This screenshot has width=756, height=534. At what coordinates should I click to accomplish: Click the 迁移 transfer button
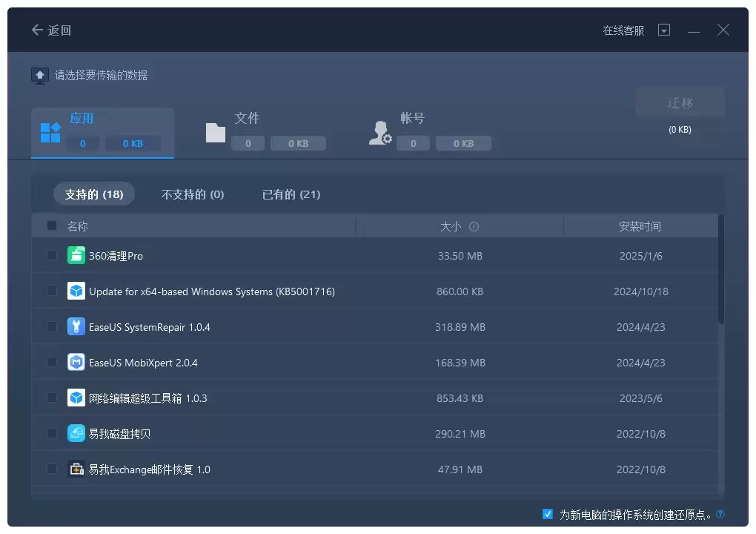pos(680,102)
